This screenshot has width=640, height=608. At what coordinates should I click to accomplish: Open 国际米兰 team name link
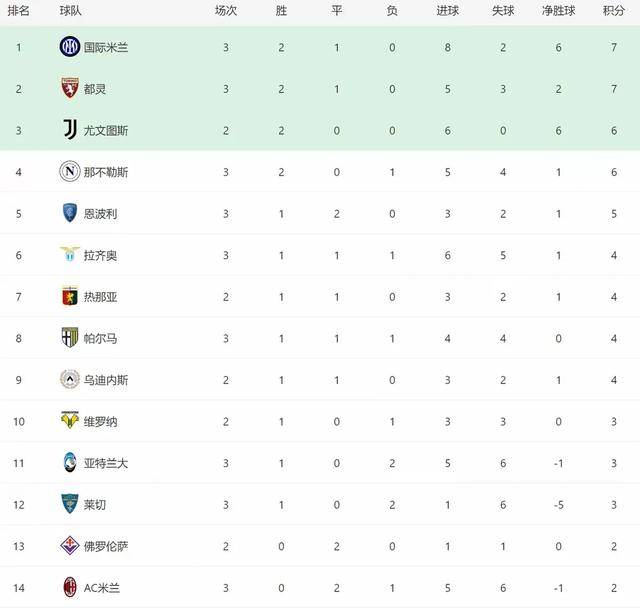point(106,47)
